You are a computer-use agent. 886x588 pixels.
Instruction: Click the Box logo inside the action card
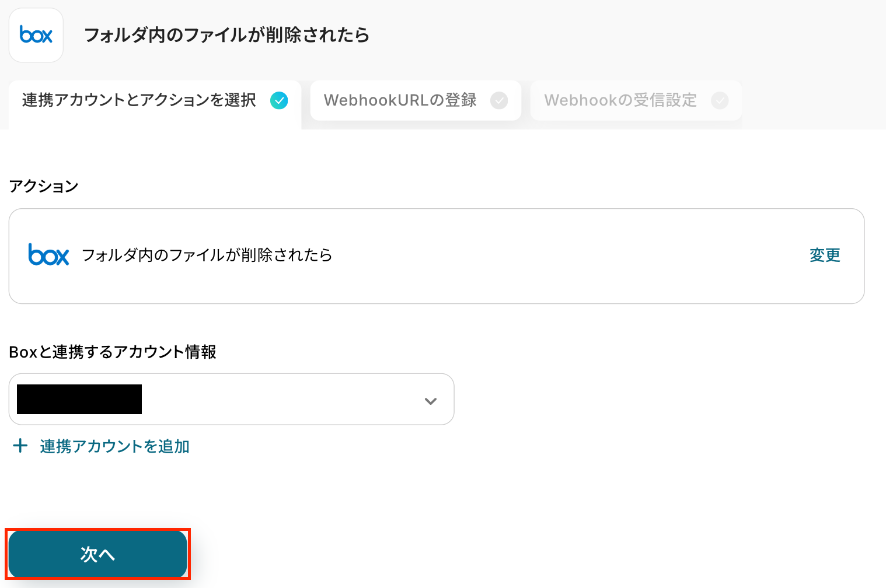click(x=48, y=255)
